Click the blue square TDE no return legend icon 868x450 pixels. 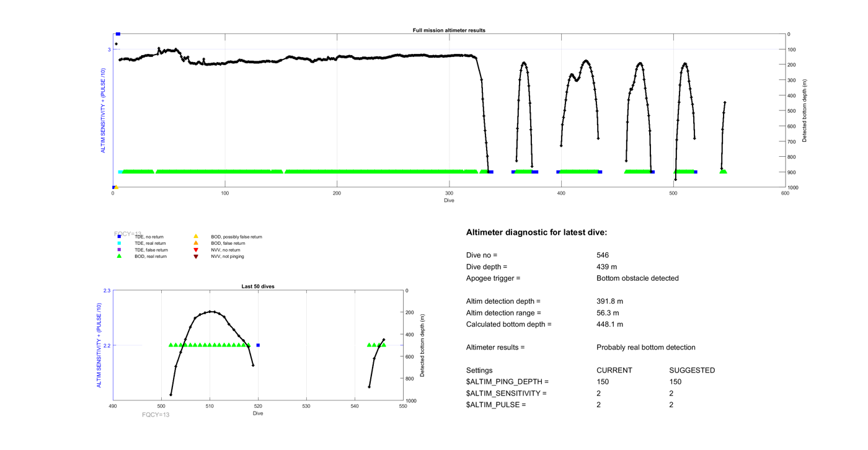[119, 237]
